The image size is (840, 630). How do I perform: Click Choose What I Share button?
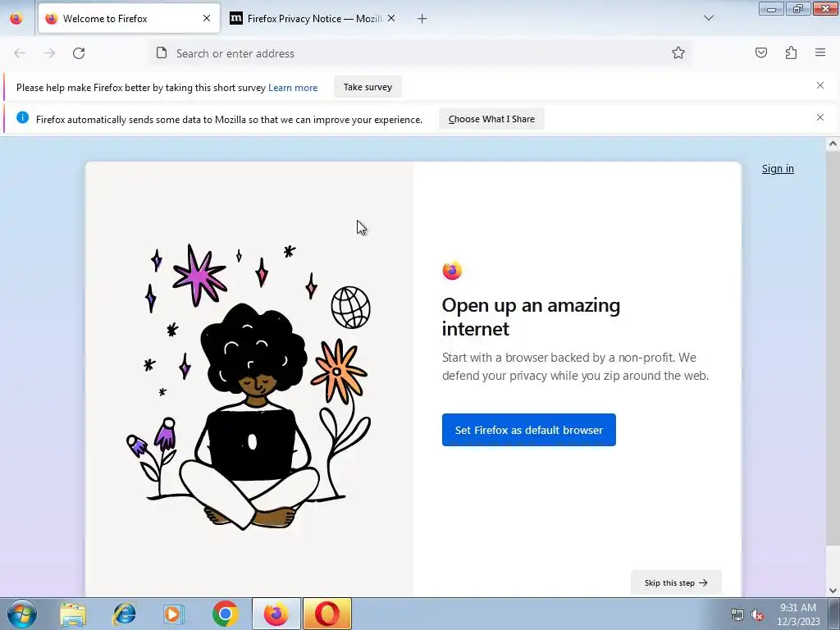(x=491, y=119)
